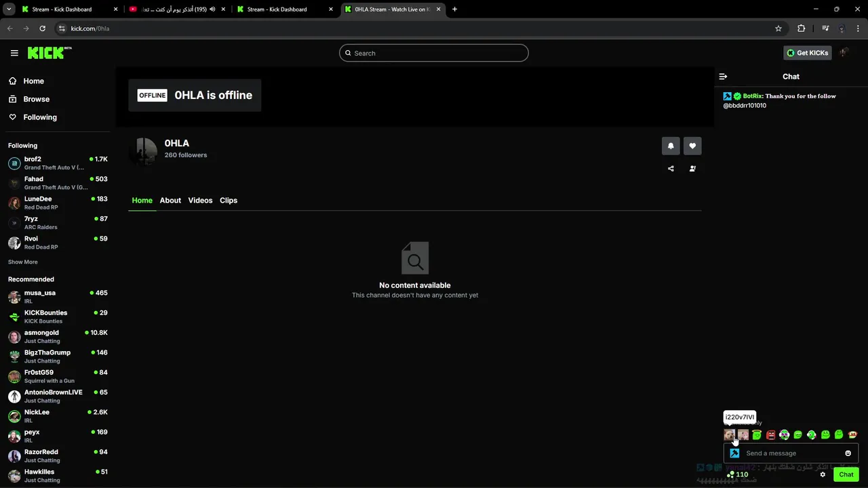Screen dimensions: 868x488
Task: Open the emoji picker in message box
Action: pos(848,453)
